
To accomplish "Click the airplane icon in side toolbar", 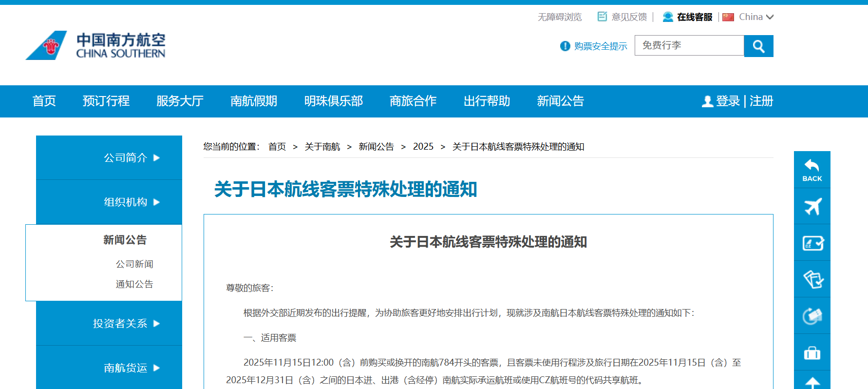I will (x=812, y=206).
